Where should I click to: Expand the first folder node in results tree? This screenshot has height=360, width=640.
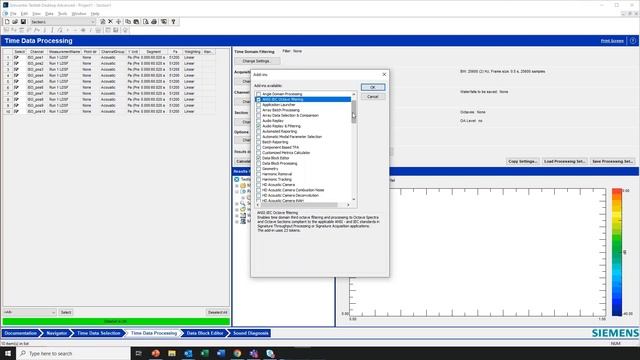(x=237, y=185)
